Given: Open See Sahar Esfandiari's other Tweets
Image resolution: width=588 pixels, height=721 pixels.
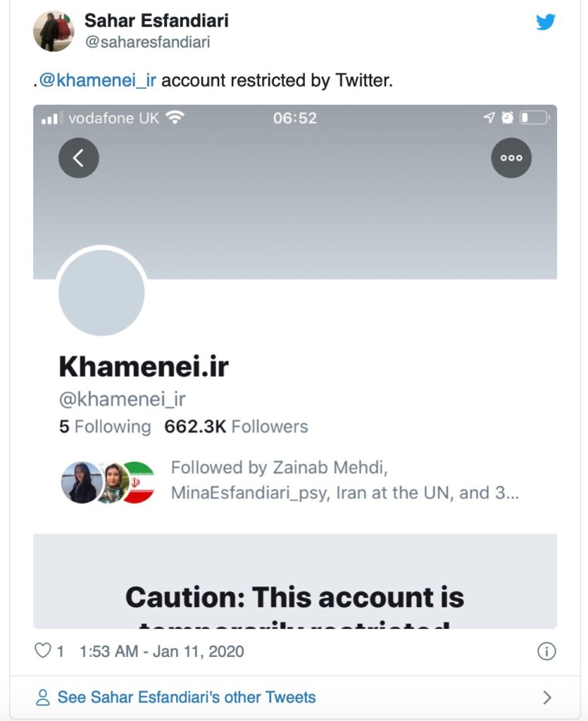Looking at the screenshot, I should pyautogui.click(x=187, y=698).
